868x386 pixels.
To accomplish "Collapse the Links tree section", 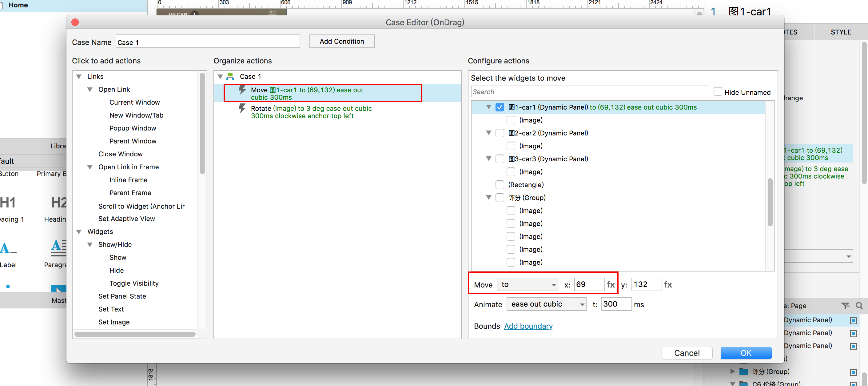I will point(79,77).
